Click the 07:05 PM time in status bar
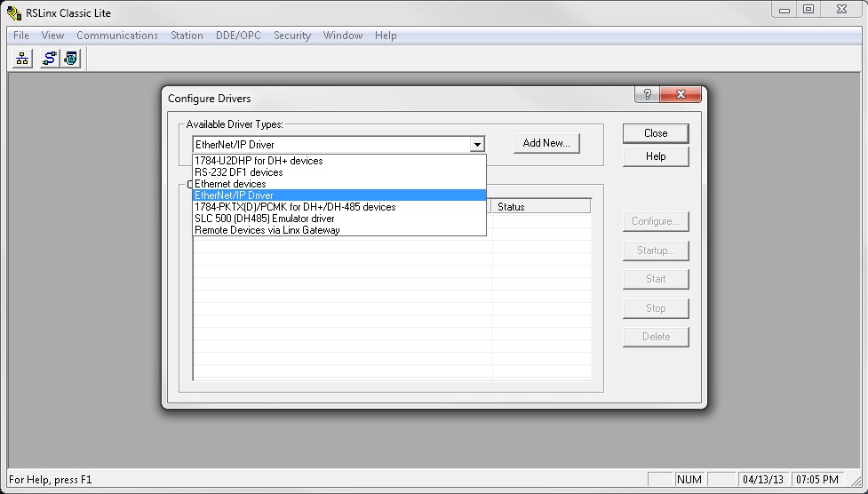 [x=817, y=480]
